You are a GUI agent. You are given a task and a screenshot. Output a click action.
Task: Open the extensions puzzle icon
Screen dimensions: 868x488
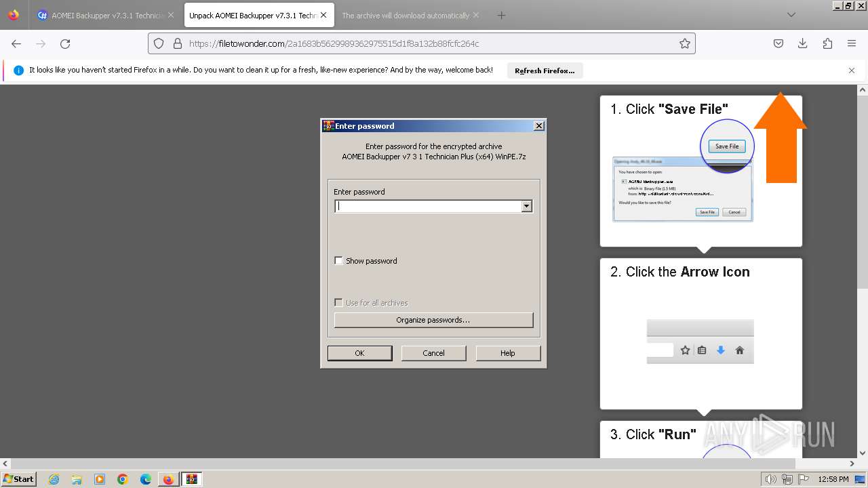coord(827,43)
